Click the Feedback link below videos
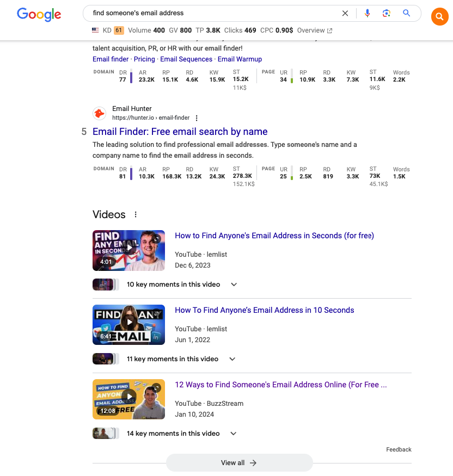Screen dimensions: 453x476 tap(399, 449)
